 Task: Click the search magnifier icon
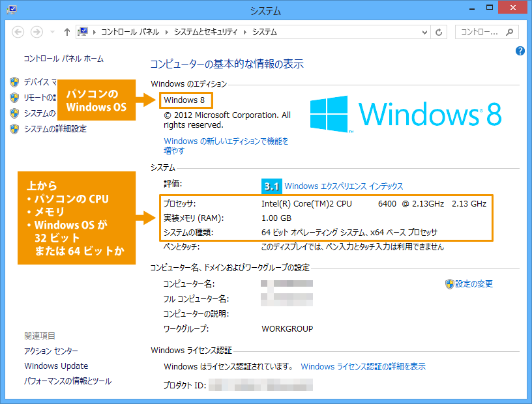509,32
